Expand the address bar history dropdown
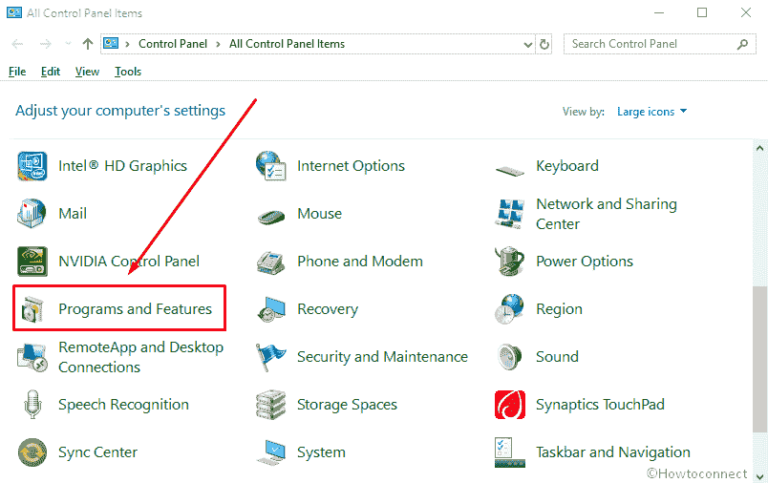This screenshot has height=483, width=768. pos(528,45)
